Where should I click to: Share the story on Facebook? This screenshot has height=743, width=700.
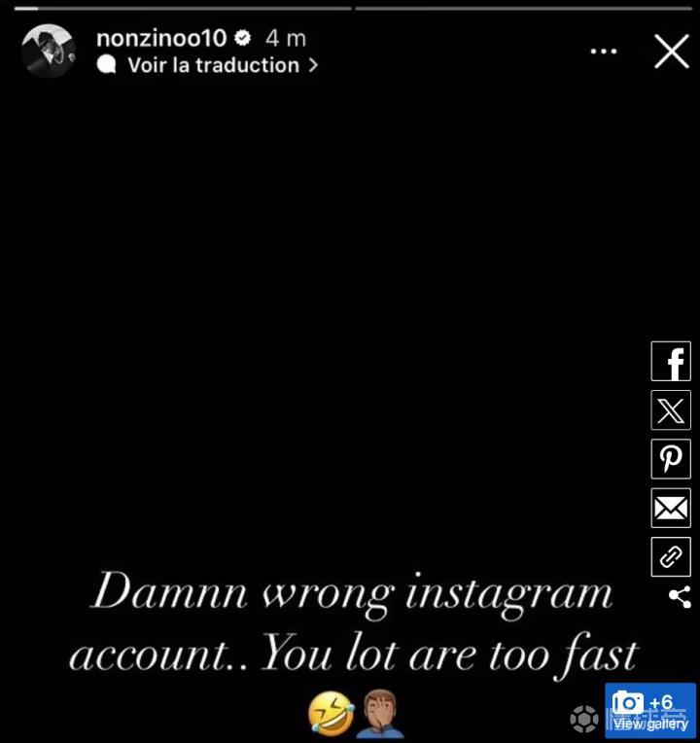point(671,361)
